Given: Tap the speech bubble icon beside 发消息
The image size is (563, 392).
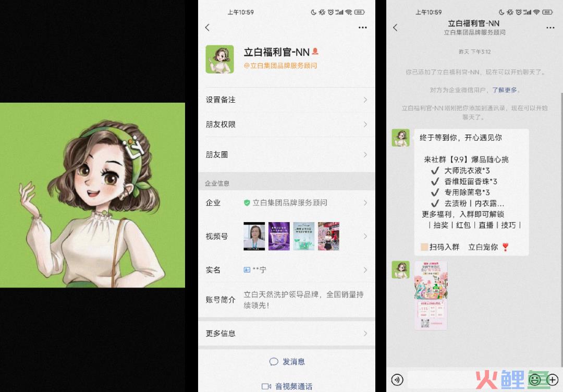Looking at the screenshot, I should tap(274, 361).
